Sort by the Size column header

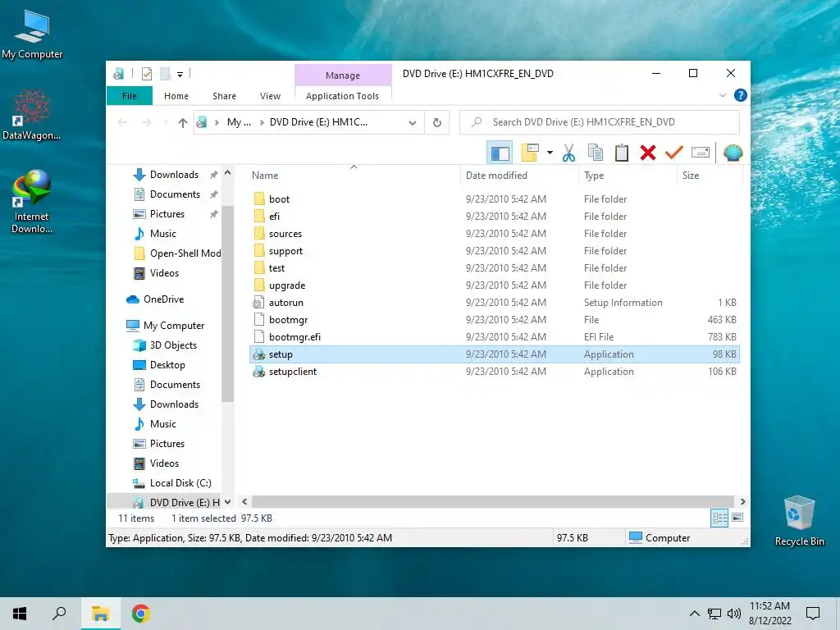pyautogui.click(x=710, y=176)
